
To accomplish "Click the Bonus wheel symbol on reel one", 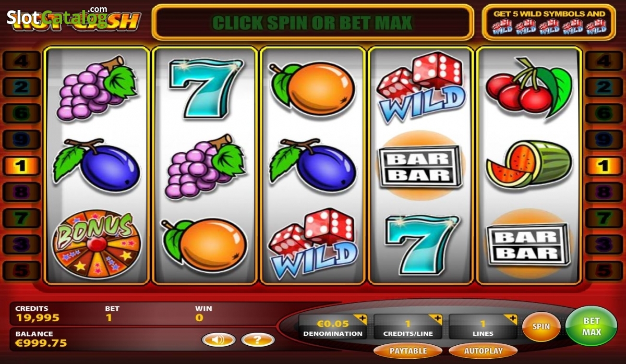I will point(97,244).
